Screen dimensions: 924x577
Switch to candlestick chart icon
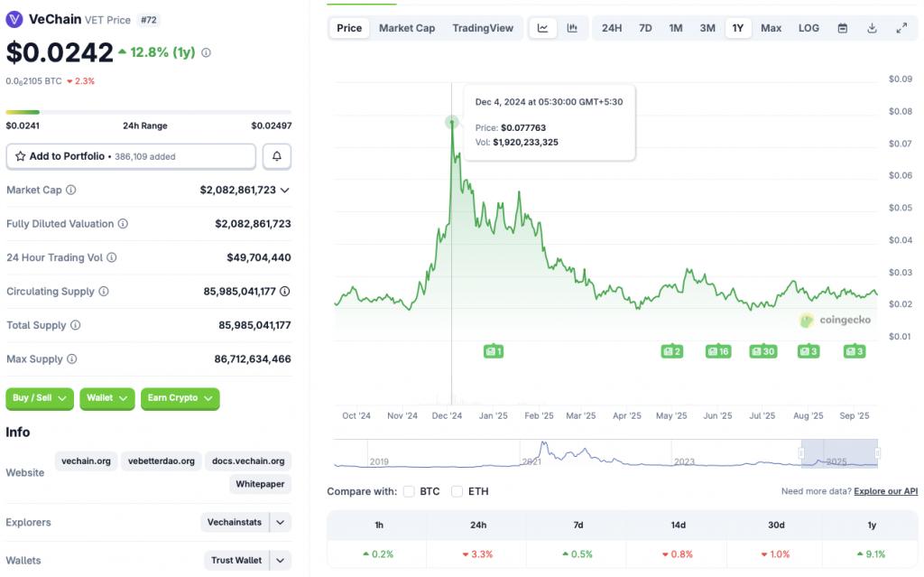pos(572,28)
